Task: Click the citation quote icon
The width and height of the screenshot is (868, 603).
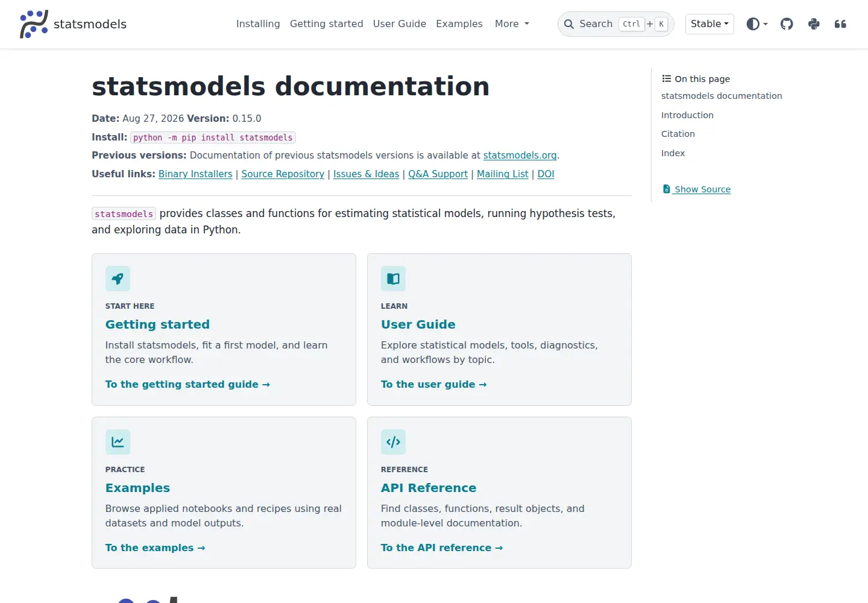Action: coord(840,24)
